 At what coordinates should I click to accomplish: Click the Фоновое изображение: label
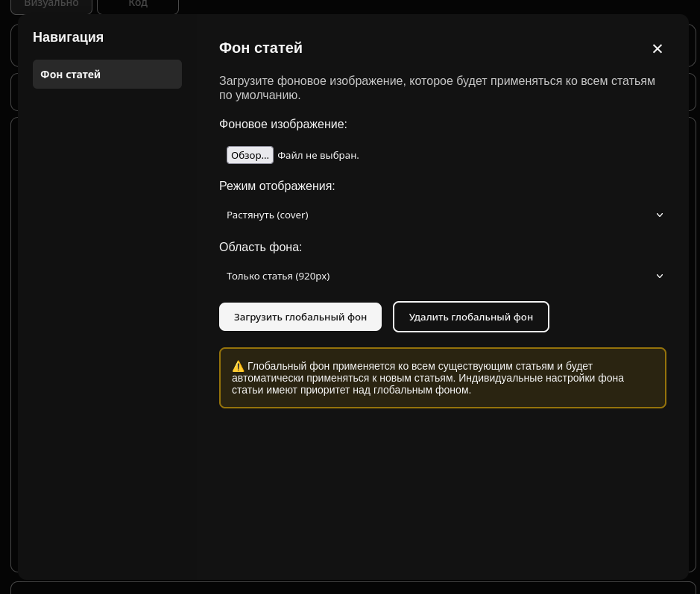283,124
